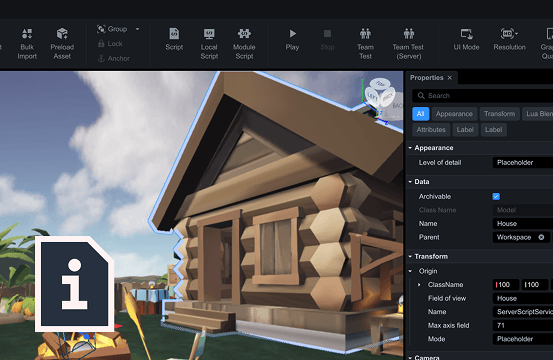
Task: Launch Team Test (Server)
Action: pos(408,44)
